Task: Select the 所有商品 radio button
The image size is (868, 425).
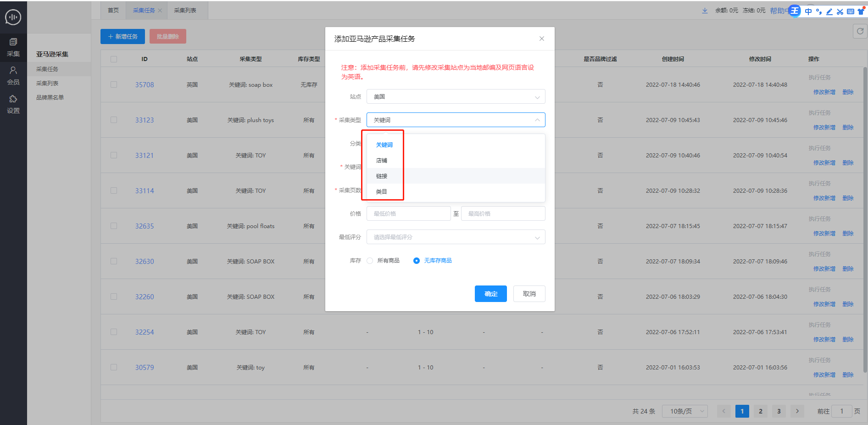Action: (x=370, y=261)
